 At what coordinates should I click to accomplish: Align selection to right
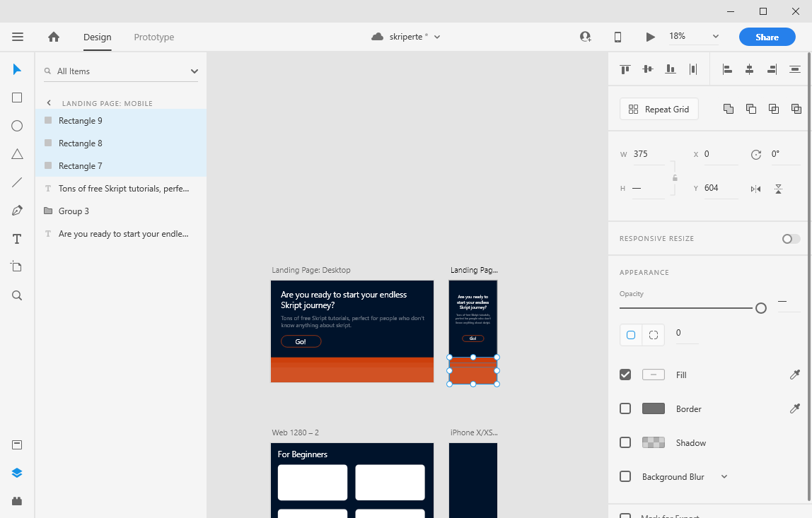pos(772,69)
